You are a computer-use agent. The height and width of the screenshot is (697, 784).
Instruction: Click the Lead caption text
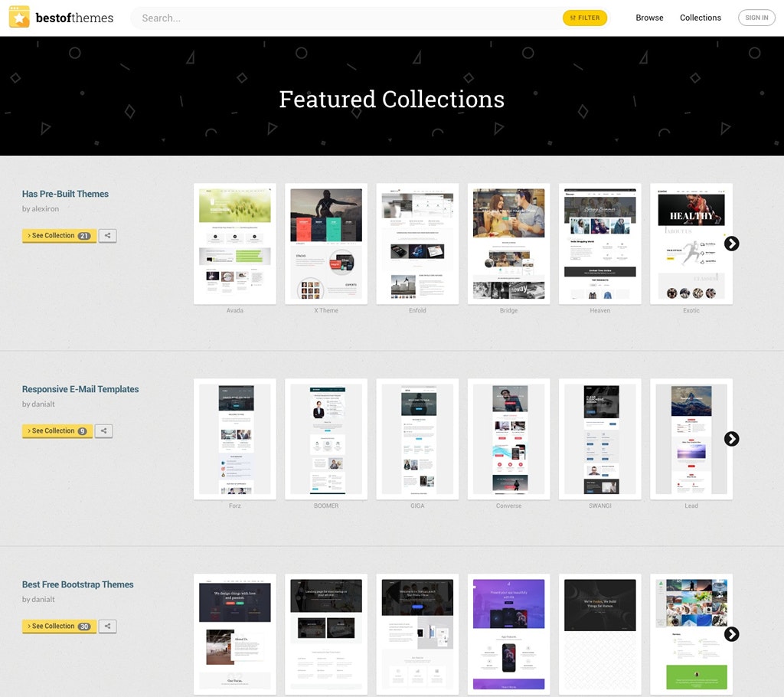point(691,506)
